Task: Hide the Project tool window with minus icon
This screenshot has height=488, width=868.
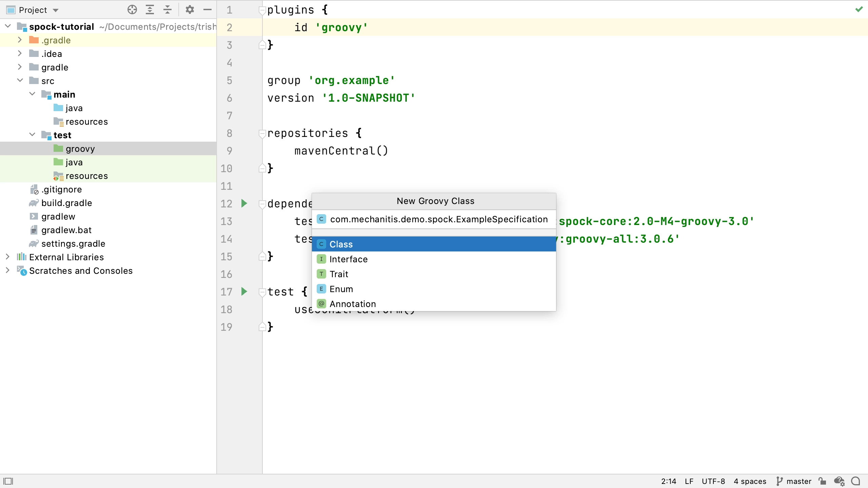Action: [208, 10]
